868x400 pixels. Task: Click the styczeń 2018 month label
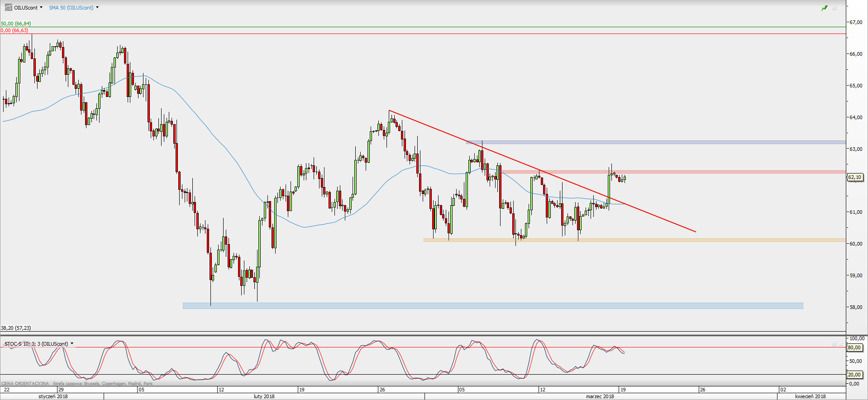[x=53, y=396]
